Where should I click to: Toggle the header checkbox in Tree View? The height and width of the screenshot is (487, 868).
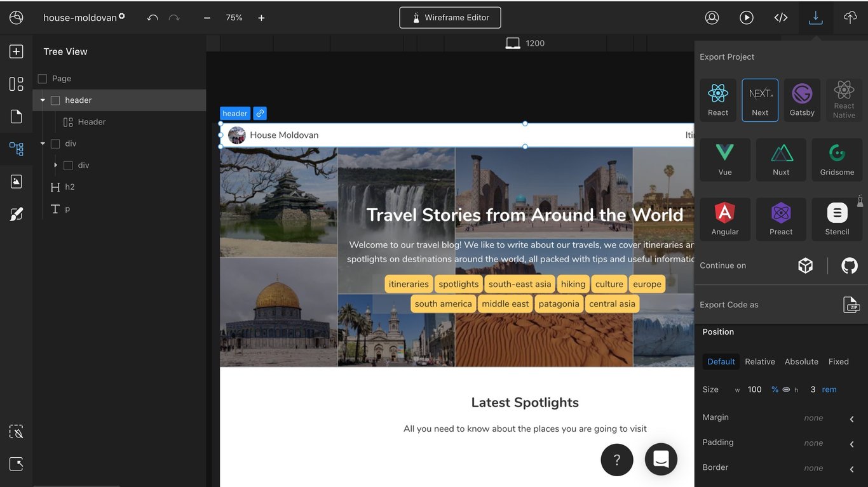55,100
